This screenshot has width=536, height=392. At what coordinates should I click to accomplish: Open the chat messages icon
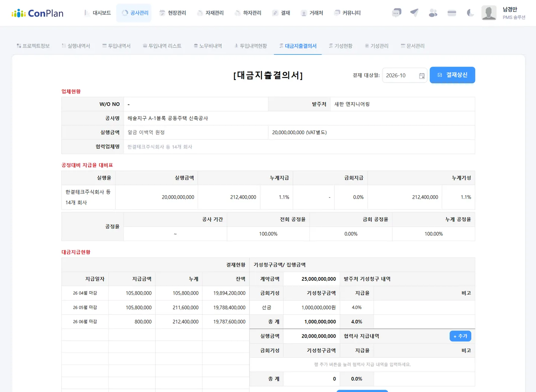(x=397, y=13)
